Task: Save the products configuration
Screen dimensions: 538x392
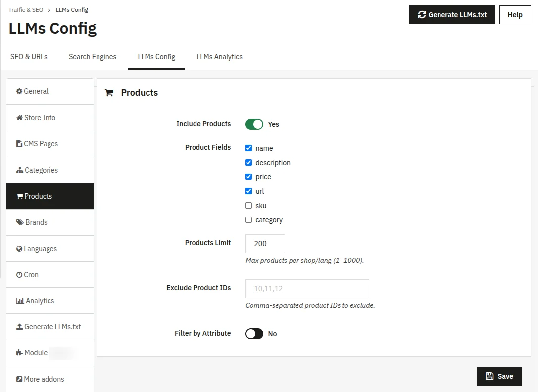Action: point(499,376)
